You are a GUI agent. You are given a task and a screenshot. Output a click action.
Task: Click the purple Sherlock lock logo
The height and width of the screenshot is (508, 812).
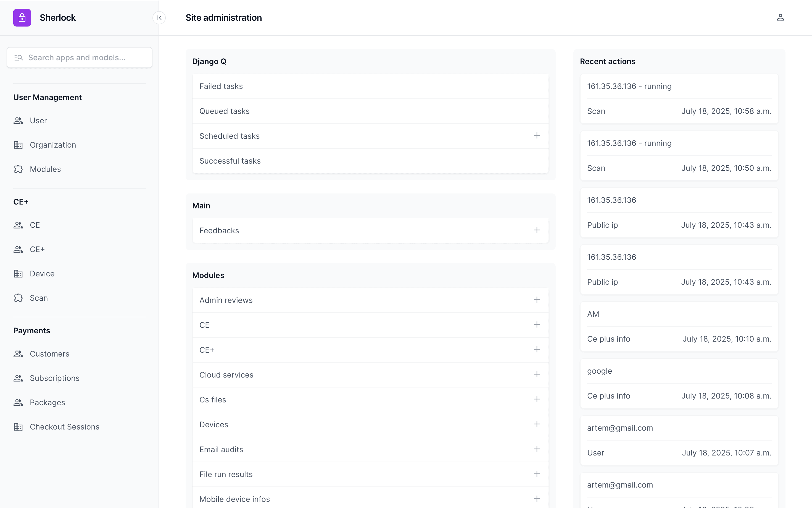[22, 17]
